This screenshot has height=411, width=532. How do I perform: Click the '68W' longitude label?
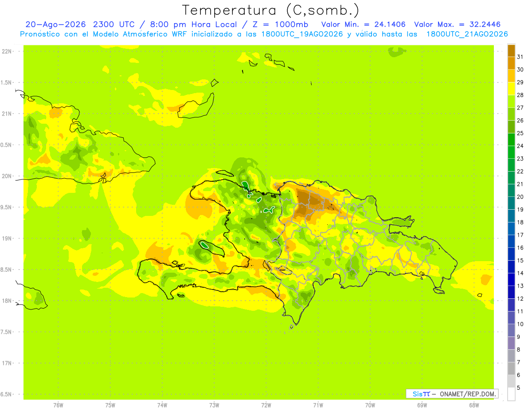pos(473,405)
